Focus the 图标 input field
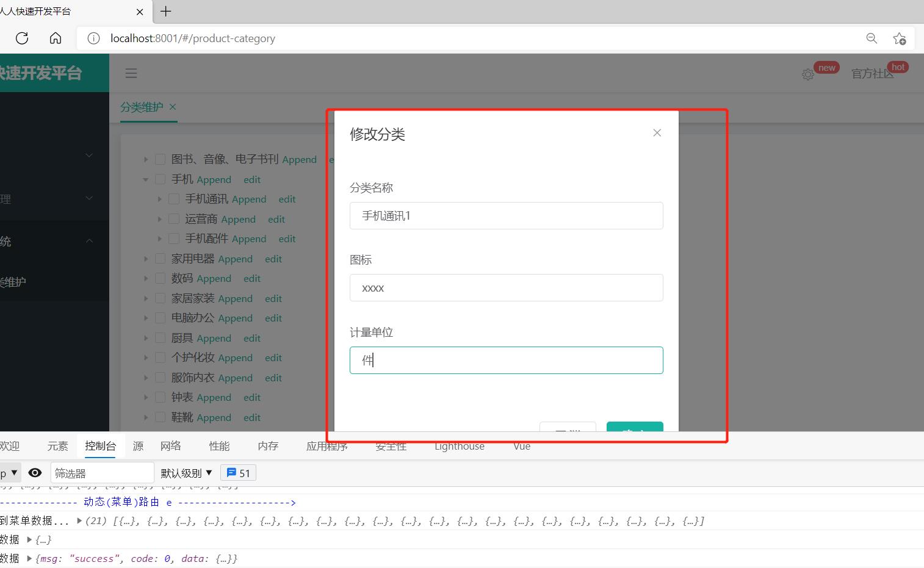The width and height of the screenshot is (924, 568). (x=507, y=288)
